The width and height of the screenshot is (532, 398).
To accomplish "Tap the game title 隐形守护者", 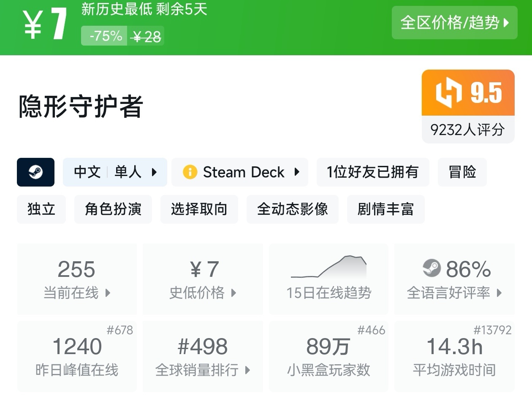I will point(81,106).
